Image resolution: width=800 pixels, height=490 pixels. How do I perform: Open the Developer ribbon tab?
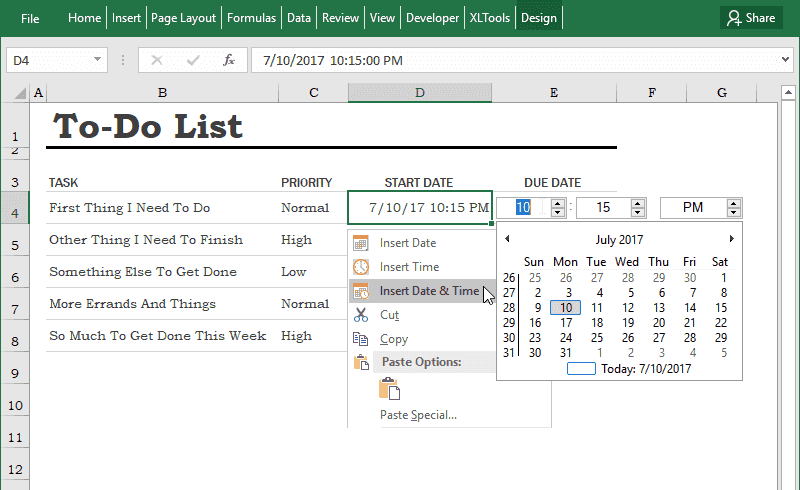433,18
